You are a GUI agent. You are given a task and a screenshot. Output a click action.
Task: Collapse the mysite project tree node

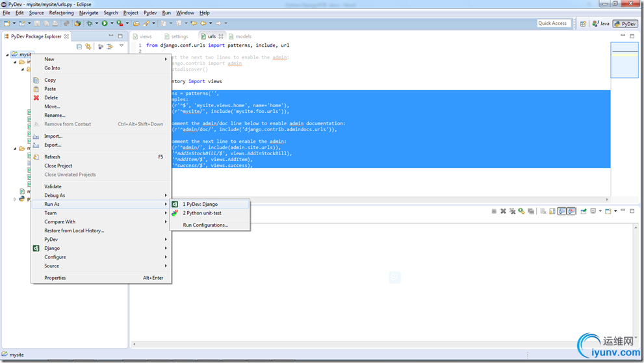[x=7, y=55]
